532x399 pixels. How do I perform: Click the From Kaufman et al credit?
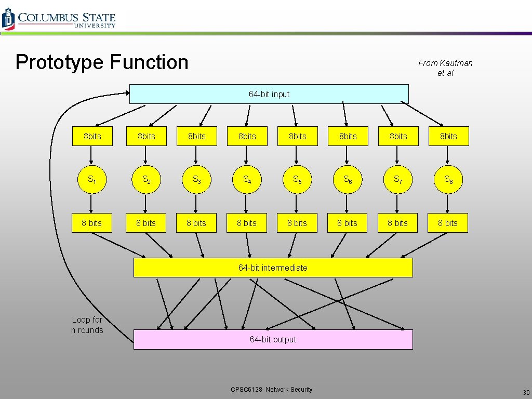pos(446,68)
